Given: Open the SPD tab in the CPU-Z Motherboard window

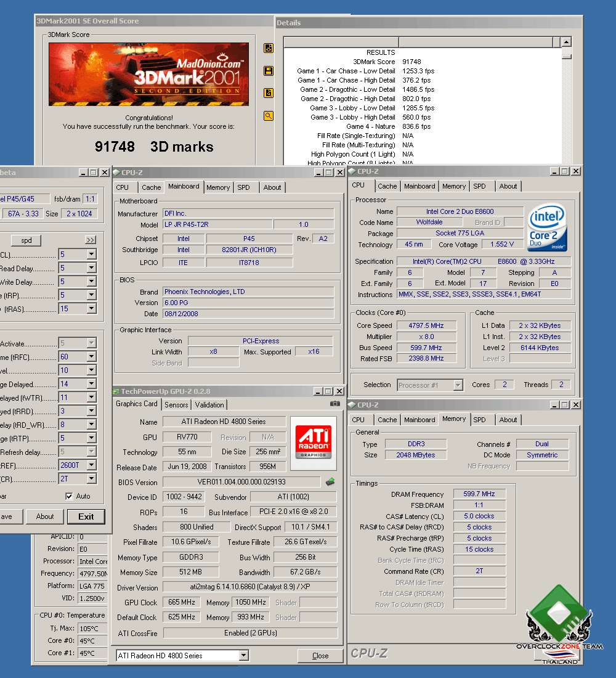Looking at the screenshot, I should coord(244,187).
